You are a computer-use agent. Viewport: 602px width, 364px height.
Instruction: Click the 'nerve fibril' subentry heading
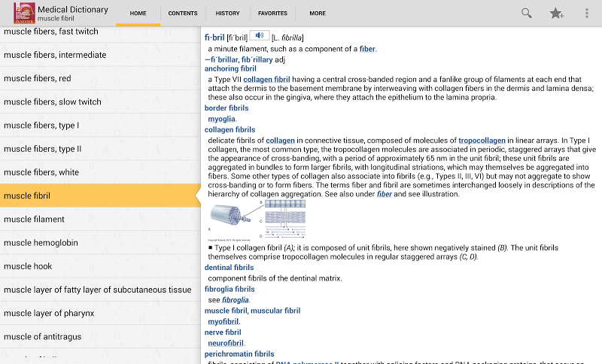coord(223,332)
